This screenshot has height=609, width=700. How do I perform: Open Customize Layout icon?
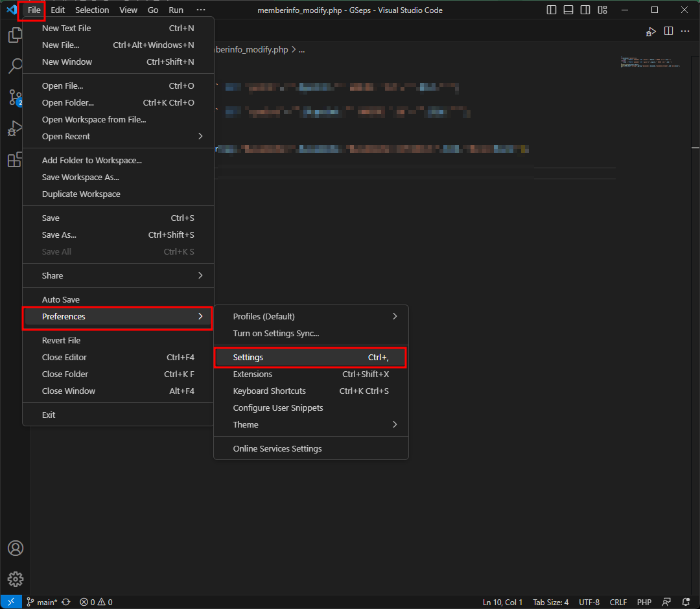point(602,10)
